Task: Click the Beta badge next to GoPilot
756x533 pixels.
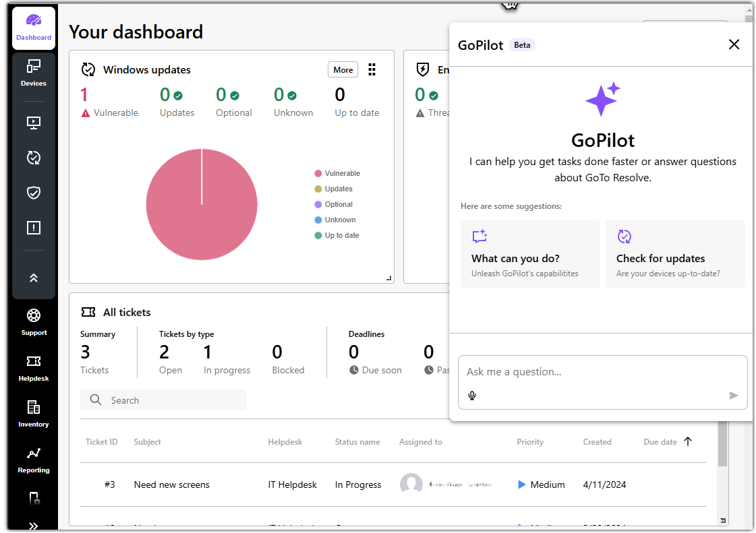Action: 522,45
